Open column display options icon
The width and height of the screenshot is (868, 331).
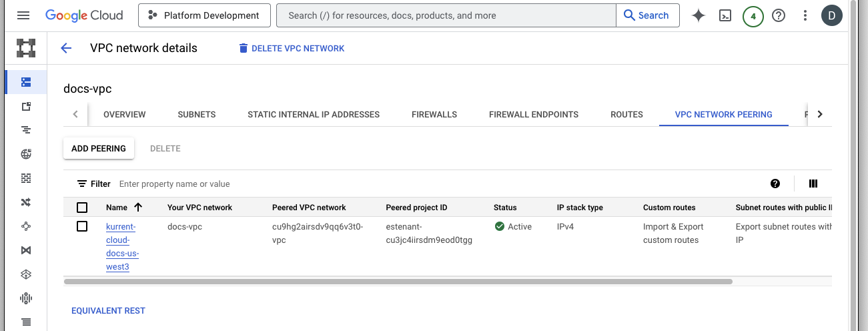click(813, 184)
